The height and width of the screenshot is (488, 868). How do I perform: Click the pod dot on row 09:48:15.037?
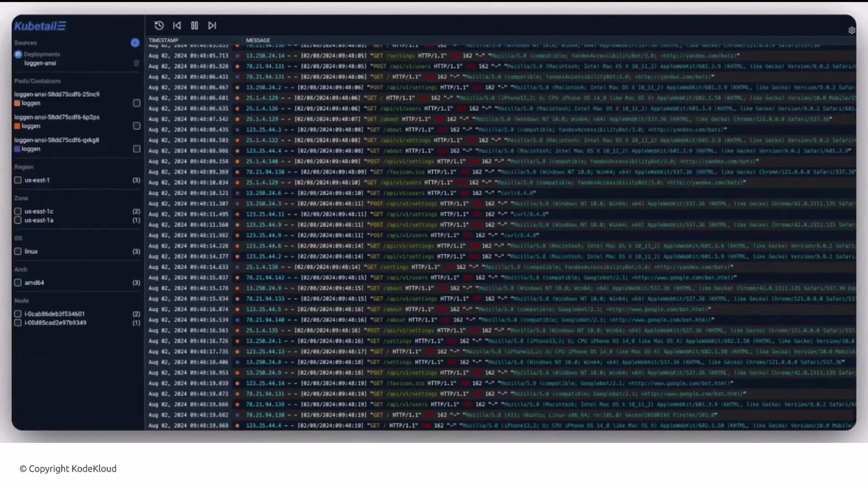(x=237, y=277)
